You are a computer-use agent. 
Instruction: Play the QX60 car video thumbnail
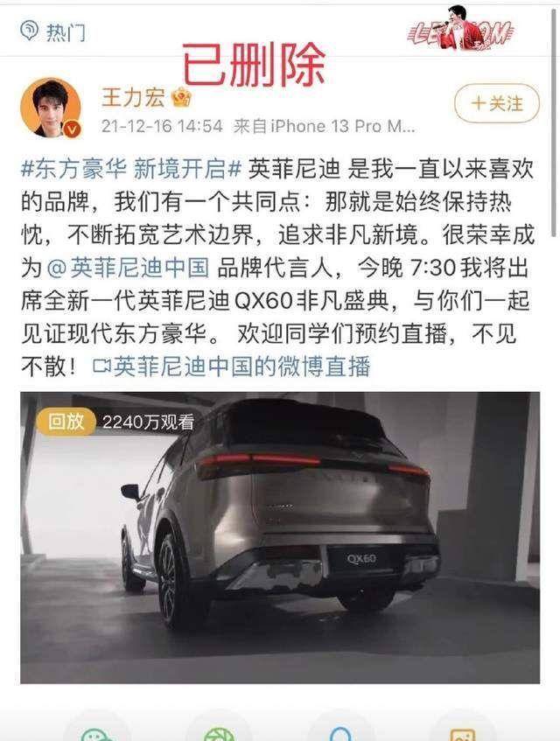(x=280, y=537)
